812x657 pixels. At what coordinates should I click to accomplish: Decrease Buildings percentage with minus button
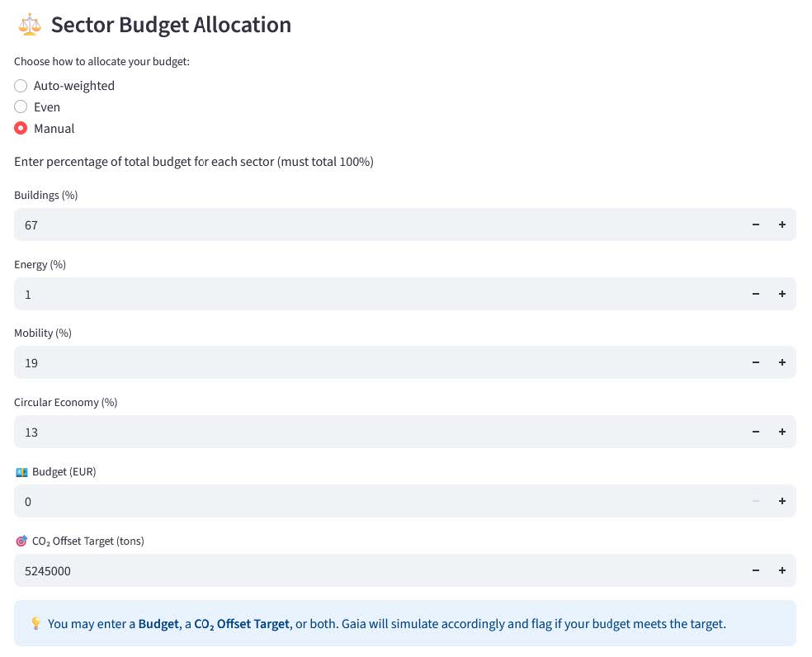(755, 225)
